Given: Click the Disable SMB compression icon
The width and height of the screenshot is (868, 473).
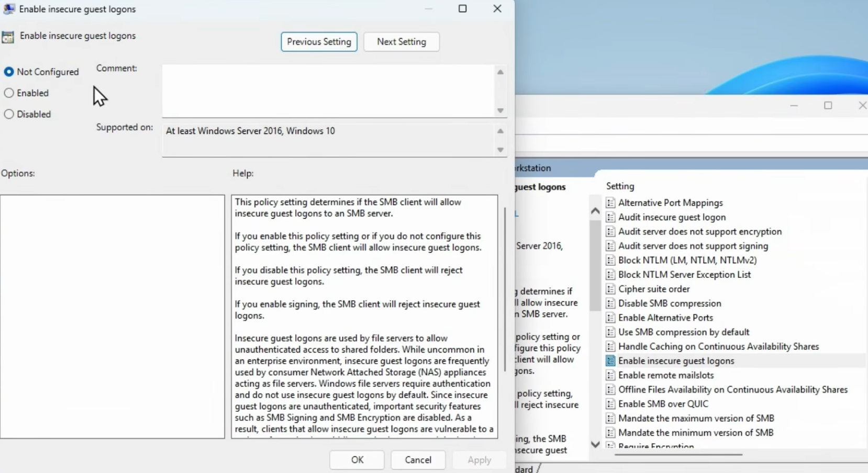Looking at the screenshot, I should click(610, 303).
